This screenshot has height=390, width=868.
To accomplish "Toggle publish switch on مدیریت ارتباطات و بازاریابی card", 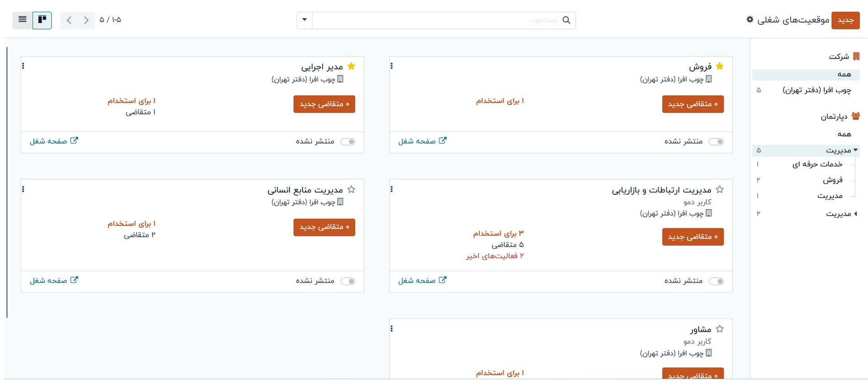I will [x=716, y=282].
